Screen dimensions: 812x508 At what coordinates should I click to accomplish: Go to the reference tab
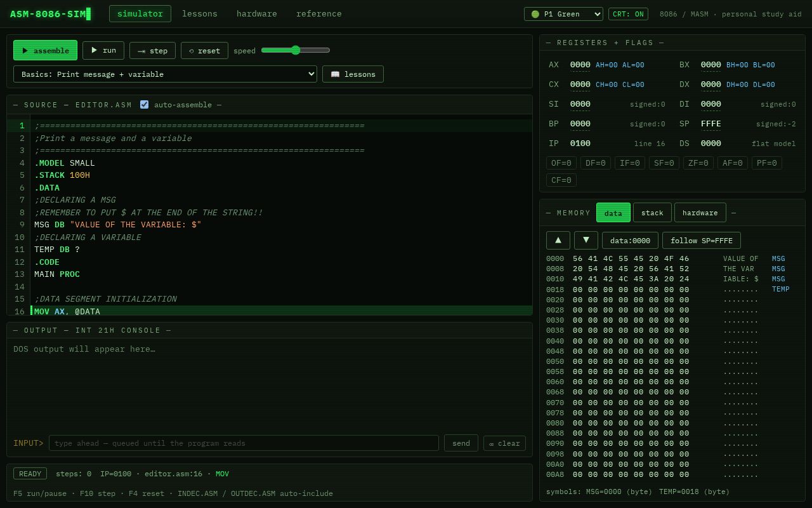point(319,14)
